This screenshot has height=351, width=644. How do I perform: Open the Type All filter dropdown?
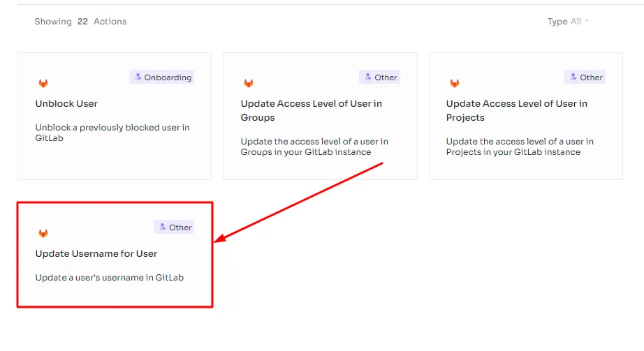(x=568, y=22)
